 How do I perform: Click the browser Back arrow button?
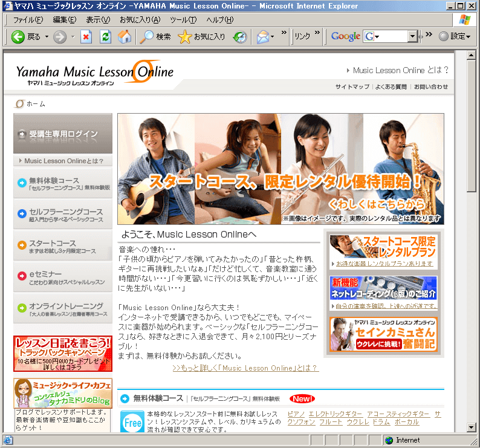(19, 37)
